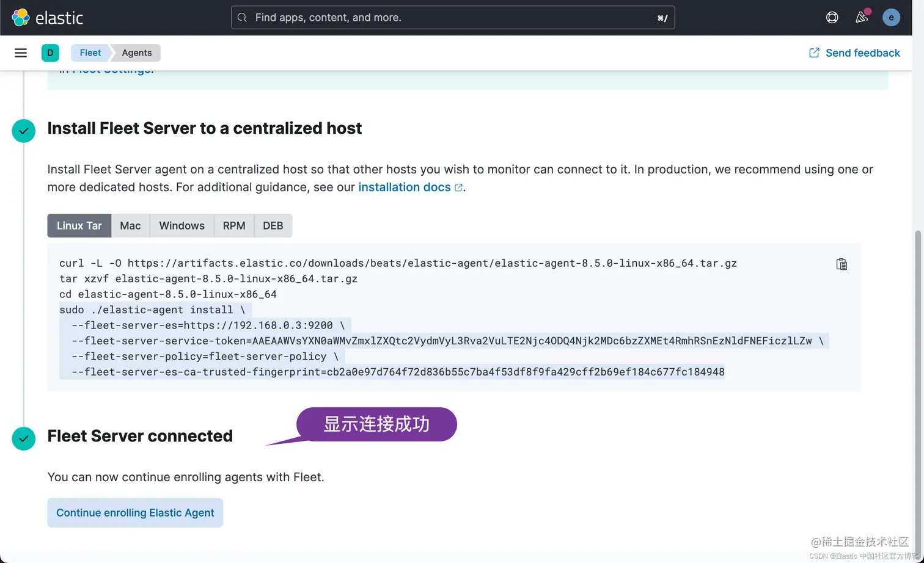Click the fleet-server-service-token line
Image resolution: width=924 pixels, height=563 pixels.
(447, 340)
